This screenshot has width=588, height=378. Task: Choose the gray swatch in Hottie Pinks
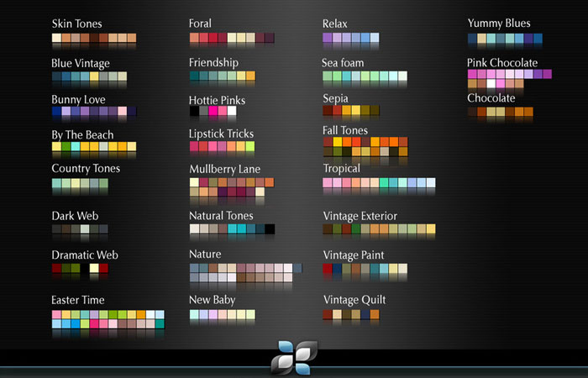click(x=203, y=111)
